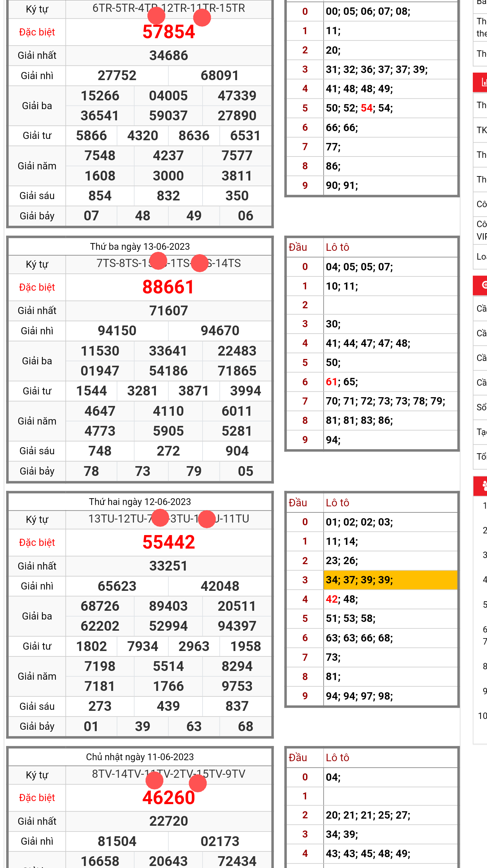Select third prize number 89403
Screen dimensions: 487x868
168,606
